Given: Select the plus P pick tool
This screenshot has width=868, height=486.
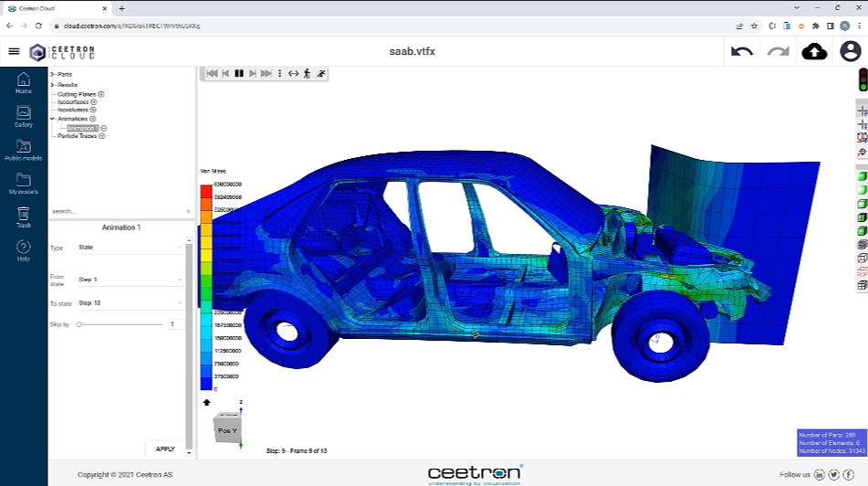Looking at the screenshot, I should (x=863, y=111).
